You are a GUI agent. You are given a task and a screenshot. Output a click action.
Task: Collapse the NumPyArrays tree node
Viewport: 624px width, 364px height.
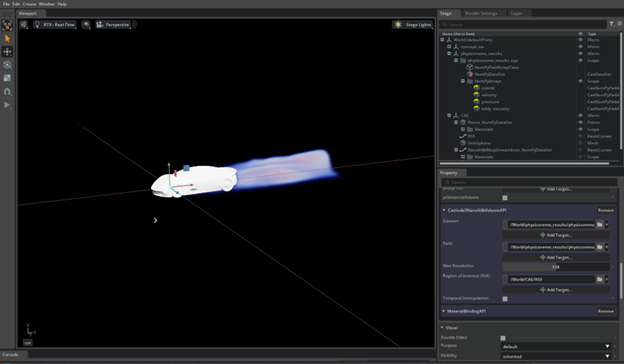click(x=463, y=81)
